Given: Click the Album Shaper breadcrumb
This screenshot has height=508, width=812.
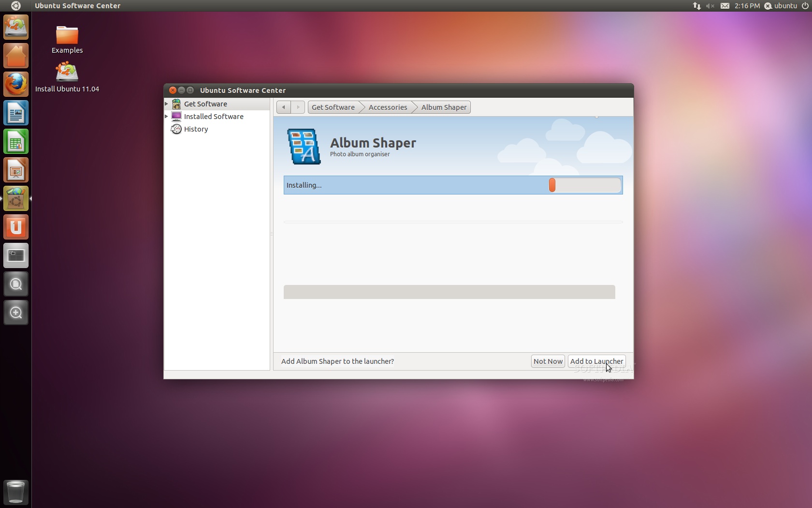Looking at the screenshot, I should click(x=444, y=107).
